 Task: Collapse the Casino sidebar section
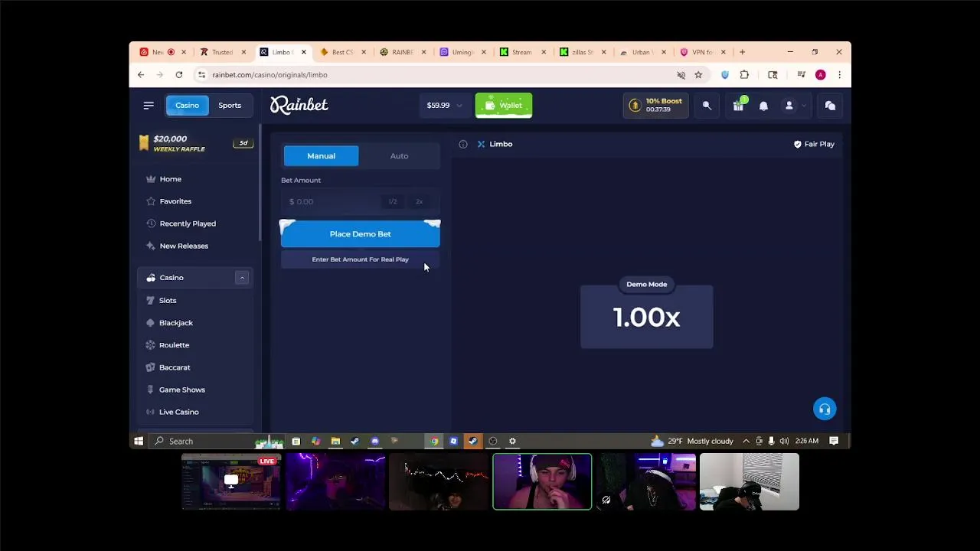click(241, 278)
